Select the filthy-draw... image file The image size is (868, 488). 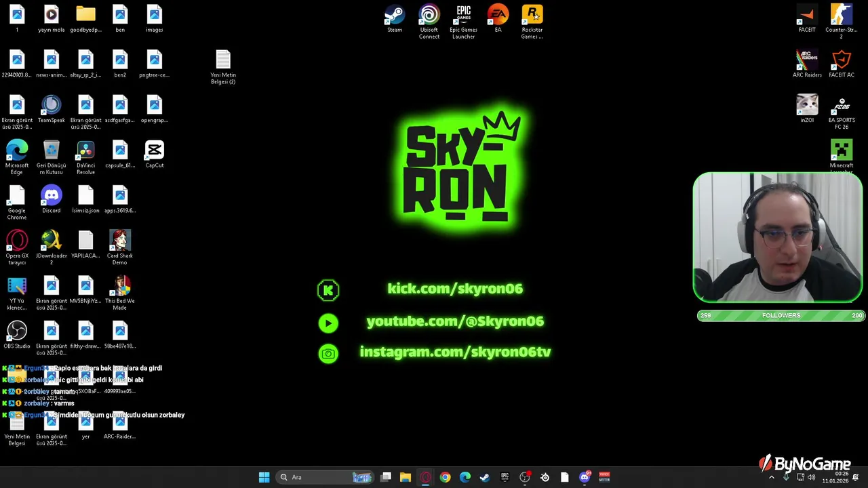tap(85, 335)
